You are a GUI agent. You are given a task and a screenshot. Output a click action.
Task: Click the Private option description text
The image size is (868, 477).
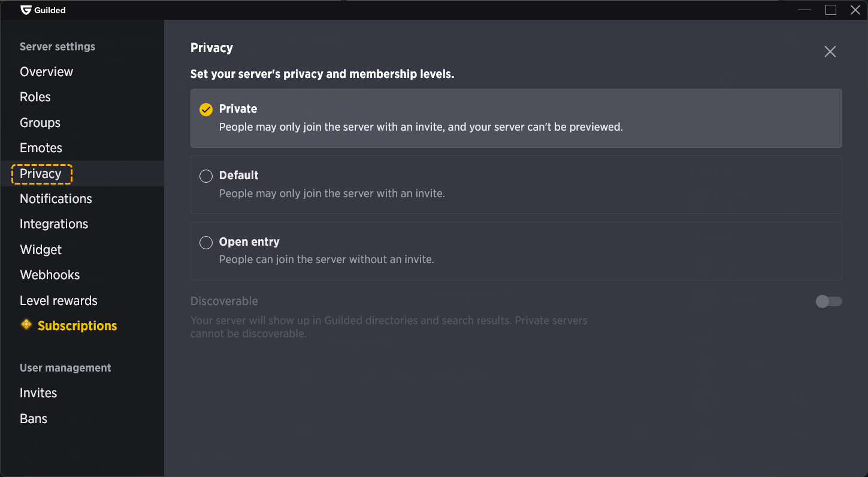[421, 127]
